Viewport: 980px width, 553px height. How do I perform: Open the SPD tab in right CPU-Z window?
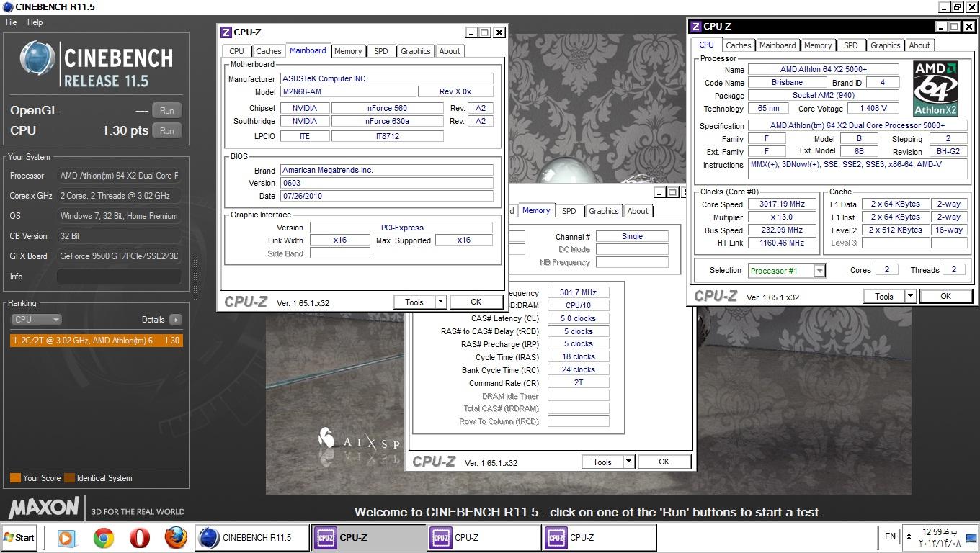coord(851,45)
